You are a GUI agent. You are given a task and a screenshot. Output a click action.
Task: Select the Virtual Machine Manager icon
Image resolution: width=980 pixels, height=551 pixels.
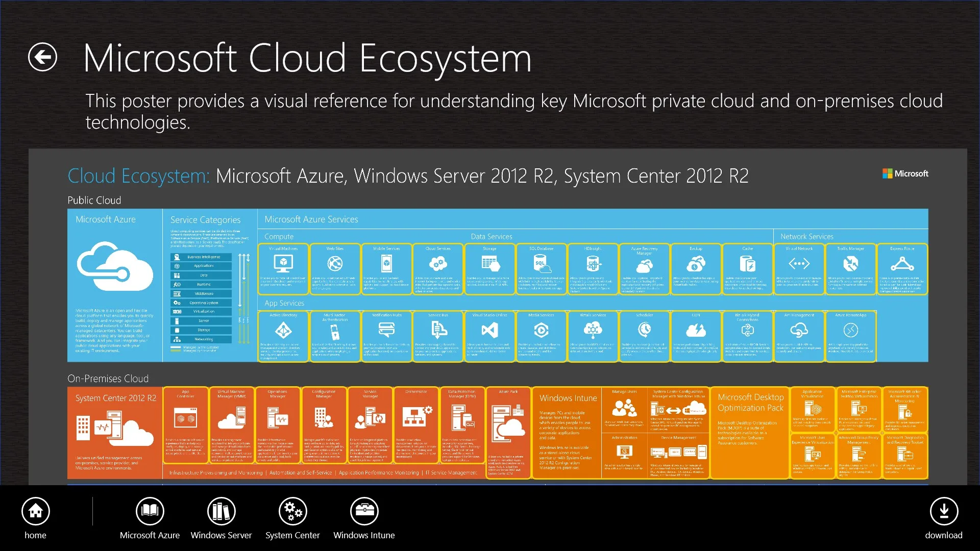pyautogui.click(x=232, y=418)
